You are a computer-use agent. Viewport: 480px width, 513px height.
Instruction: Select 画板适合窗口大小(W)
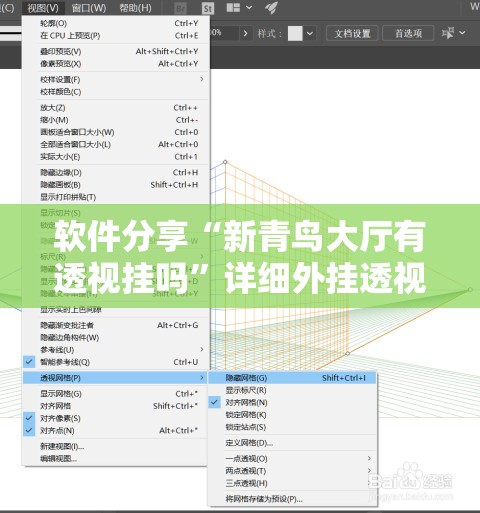point(116,132)
